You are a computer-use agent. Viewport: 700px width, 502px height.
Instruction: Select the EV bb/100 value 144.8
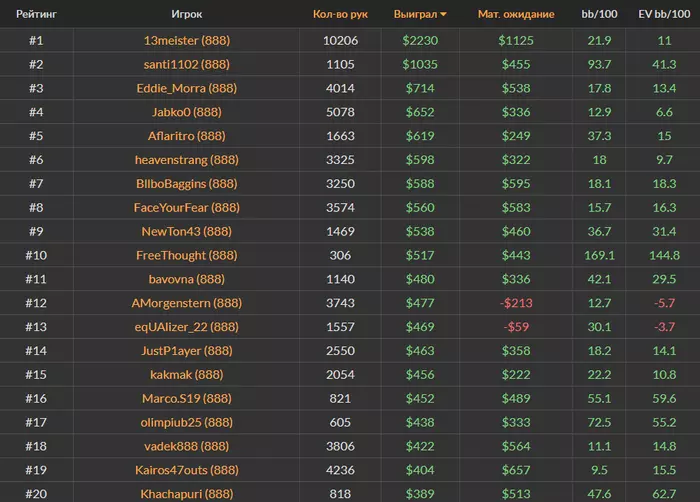coord(664,255)
